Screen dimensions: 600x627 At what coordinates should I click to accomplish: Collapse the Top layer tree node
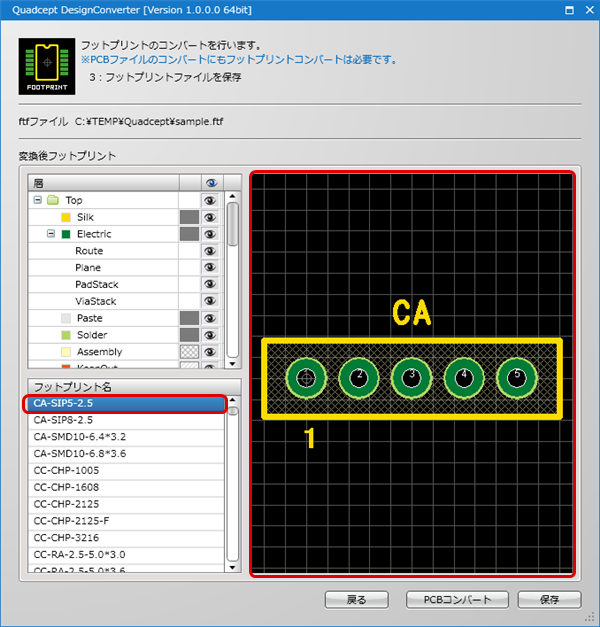tap(38, 200)
